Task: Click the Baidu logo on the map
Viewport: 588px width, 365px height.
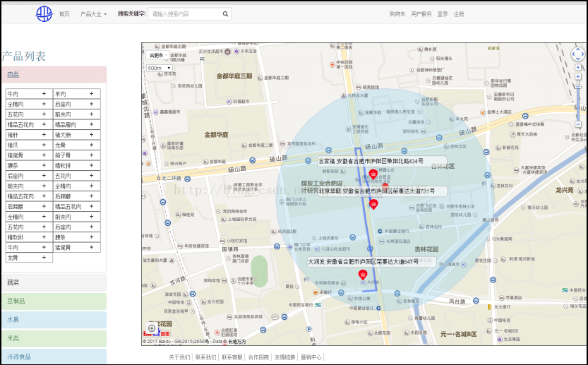Action: click(157, 333)
